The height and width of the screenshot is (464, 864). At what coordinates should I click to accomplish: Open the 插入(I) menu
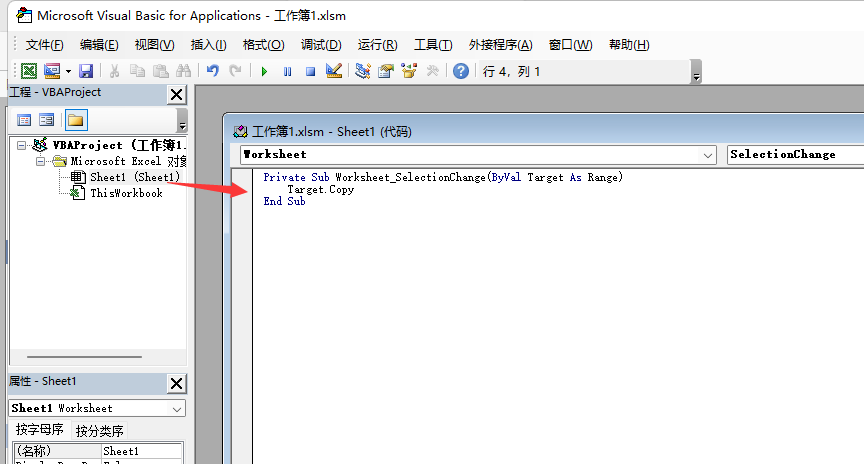[209, 45]
